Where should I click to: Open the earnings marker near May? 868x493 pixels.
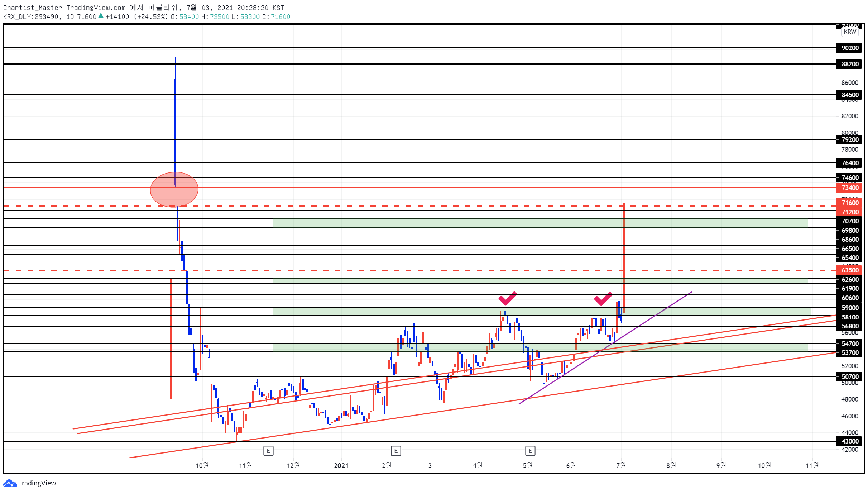(x=531, y=451)
